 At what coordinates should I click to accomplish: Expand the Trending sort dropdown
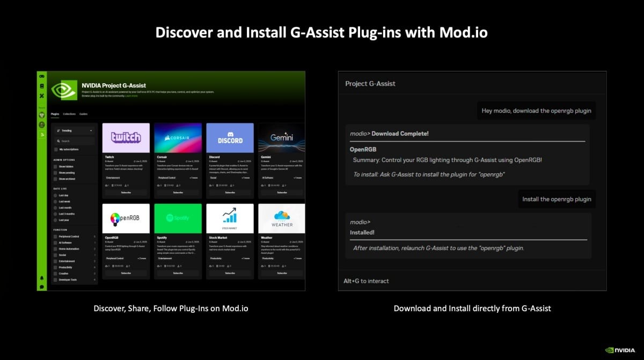coord(75,130)
